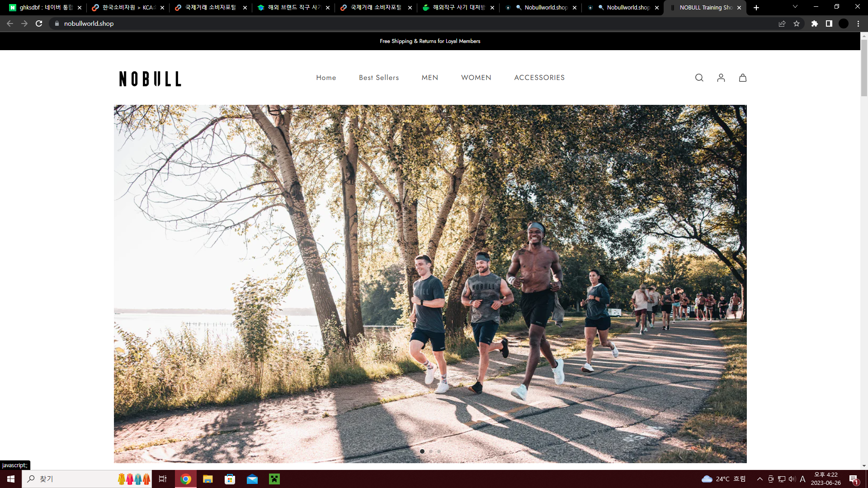Screen dimensions: 868x488
Task: Click the free shipping announcement text
Action: [x=430, y=41]
